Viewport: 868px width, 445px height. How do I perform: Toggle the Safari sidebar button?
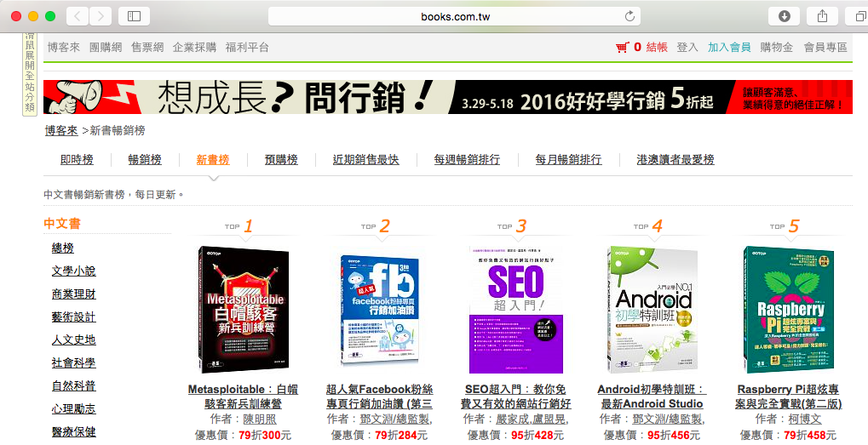(x=134, y=16)
